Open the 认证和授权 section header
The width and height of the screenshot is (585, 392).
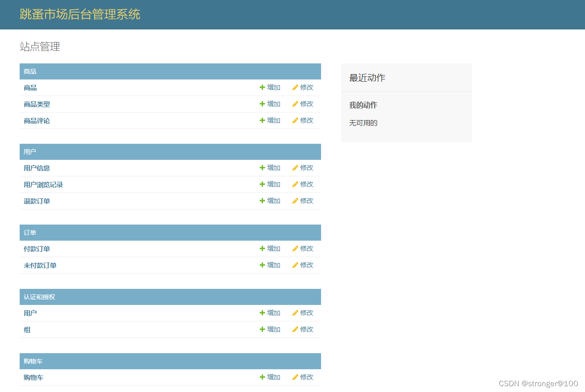(x=39, y=297)
